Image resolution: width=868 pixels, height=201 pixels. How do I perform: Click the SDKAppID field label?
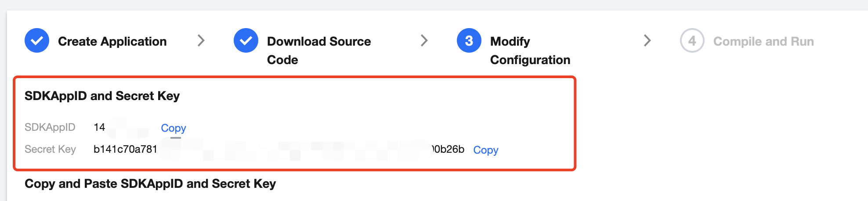(x=50, y=127)
